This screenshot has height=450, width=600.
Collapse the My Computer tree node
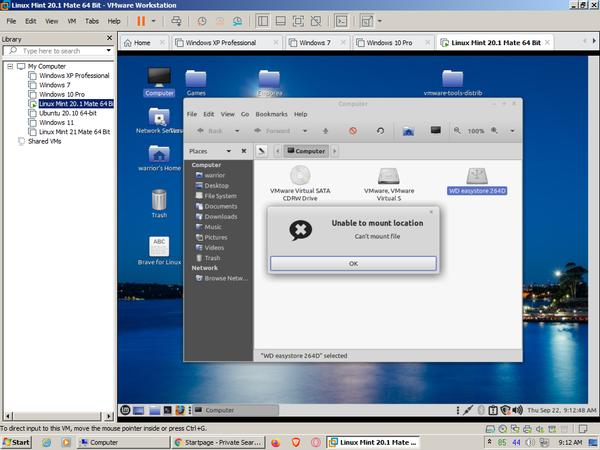(x=9, y=66)
